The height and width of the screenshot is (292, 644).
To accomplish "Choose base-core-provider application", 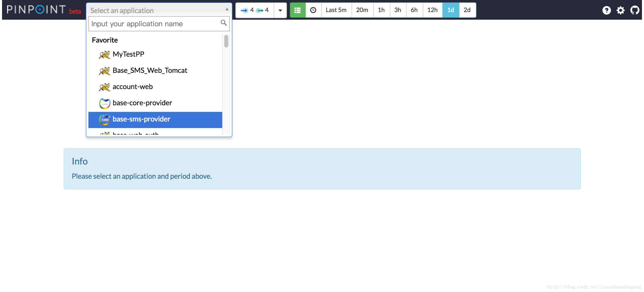I will 155,103.
